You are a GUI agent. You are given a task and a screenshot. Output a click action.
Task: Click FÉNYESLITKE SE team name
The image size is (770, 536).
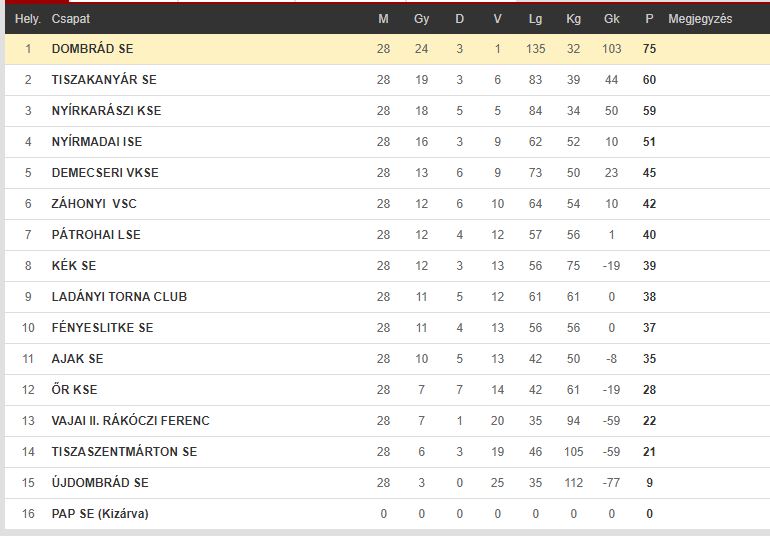pos(103,327)
